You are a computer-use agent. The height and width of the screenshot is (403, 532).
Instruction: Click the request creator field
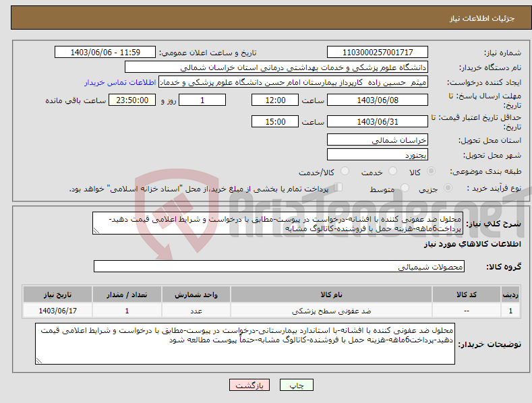pos(293,82)
